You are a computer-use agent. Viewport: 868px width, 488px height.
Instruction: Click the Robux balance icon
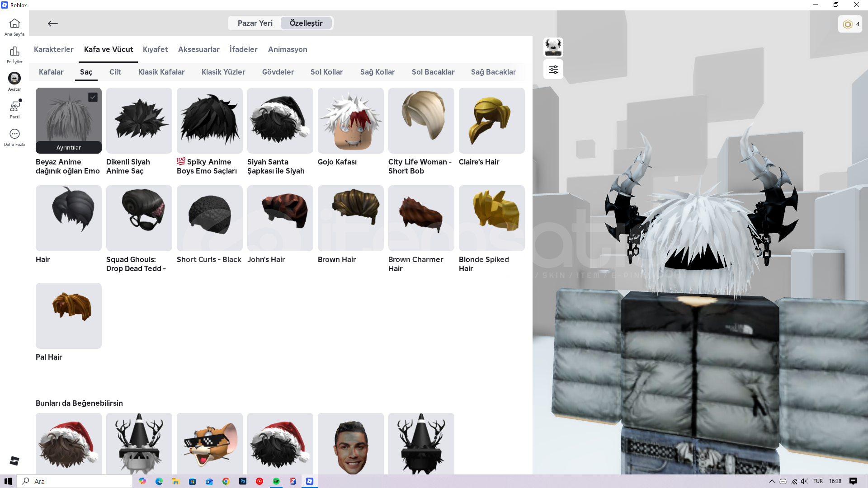(848, 24)
